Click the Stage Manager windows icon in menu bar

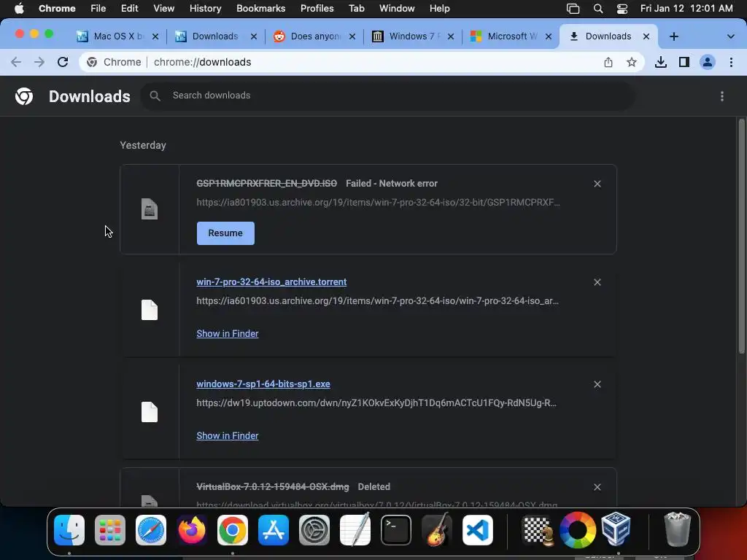click(x=573, y=9)
